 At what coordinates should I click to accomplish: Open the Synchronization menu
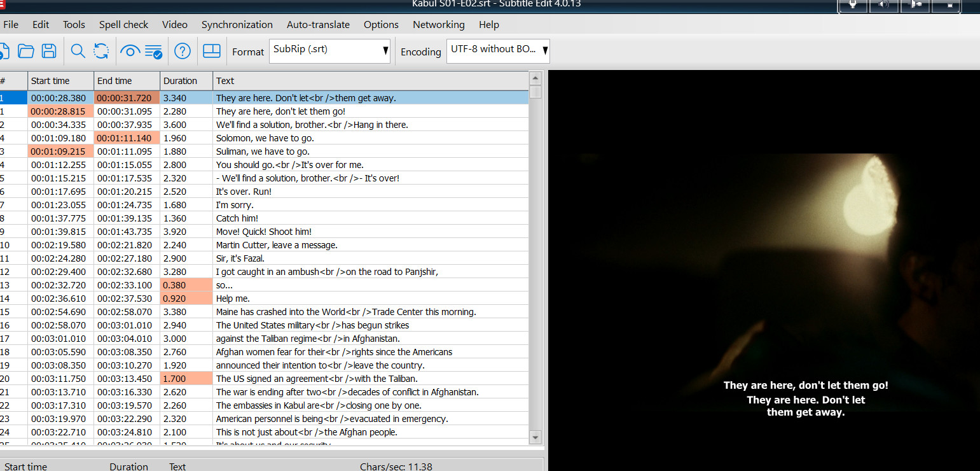point(237,24)
